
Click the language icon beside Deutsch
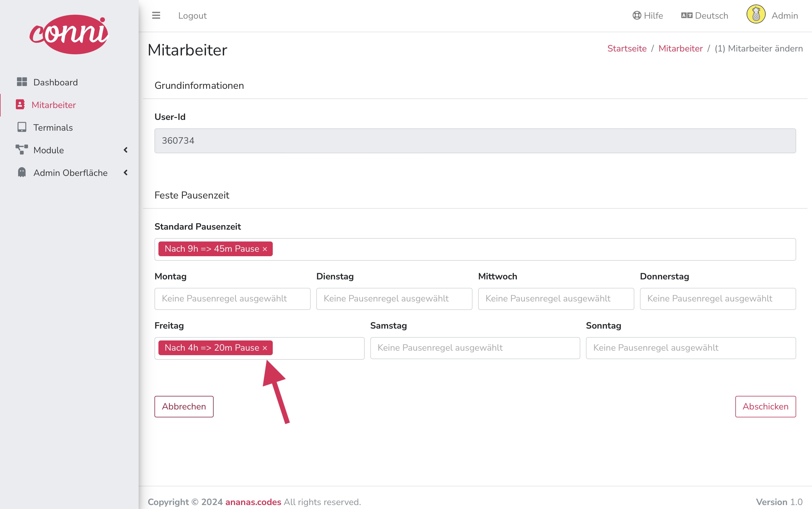point(687,16)
